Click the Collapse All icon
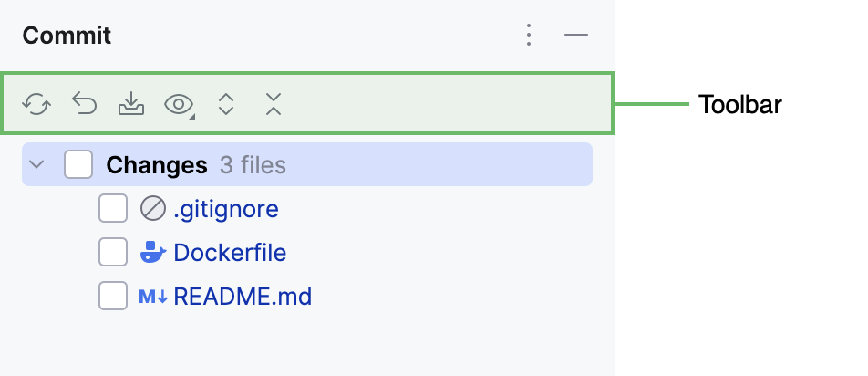 (x=273, y=104)
